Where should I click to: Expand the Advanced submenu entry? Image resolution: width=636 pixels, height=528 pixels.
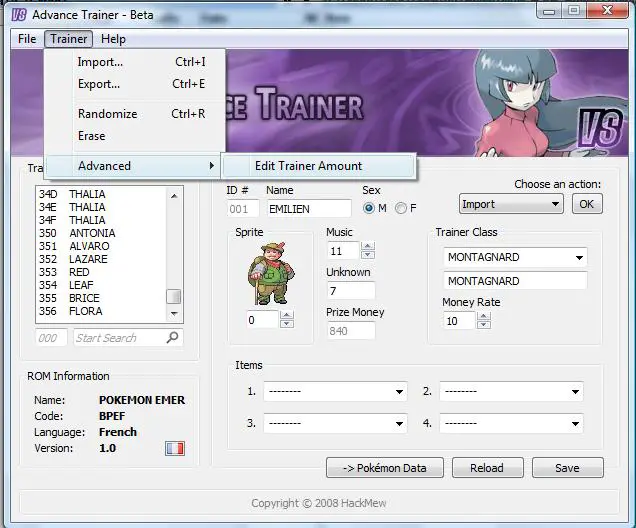click(x=133, y=166)
